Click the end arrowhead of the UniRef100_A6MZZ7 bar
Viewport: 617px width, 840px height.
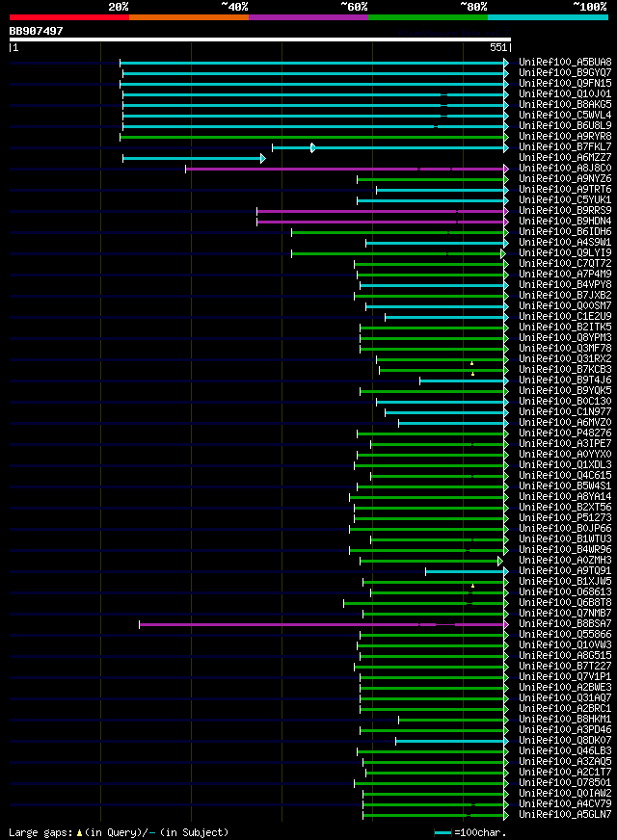click(263, 159)
